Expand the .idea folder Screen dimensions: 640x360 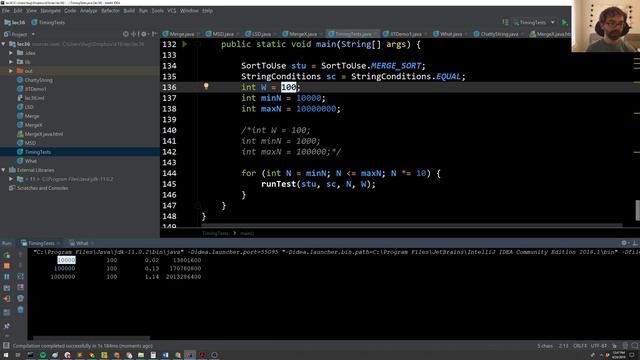[x=11, y=53]
